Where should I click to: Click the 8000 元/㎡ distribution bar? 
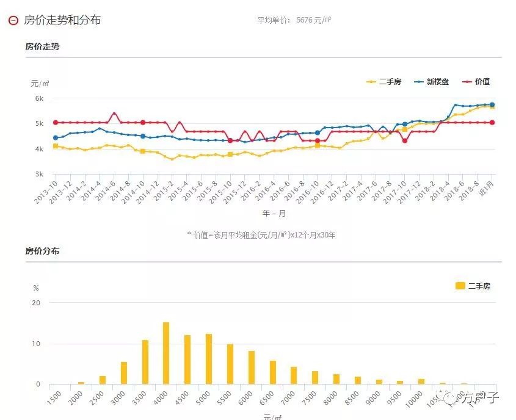click(336, 379)
